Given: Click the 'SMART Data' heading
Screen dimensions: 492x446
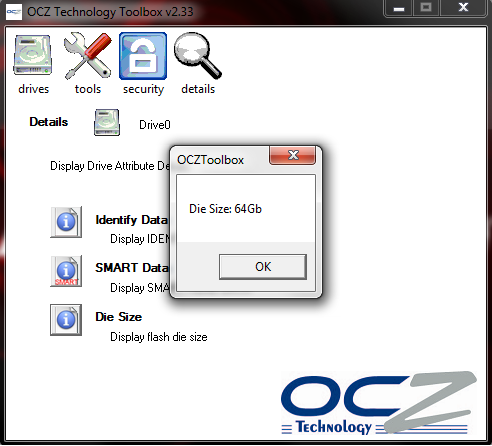Looking at the screenshot, I should [132, 268].
